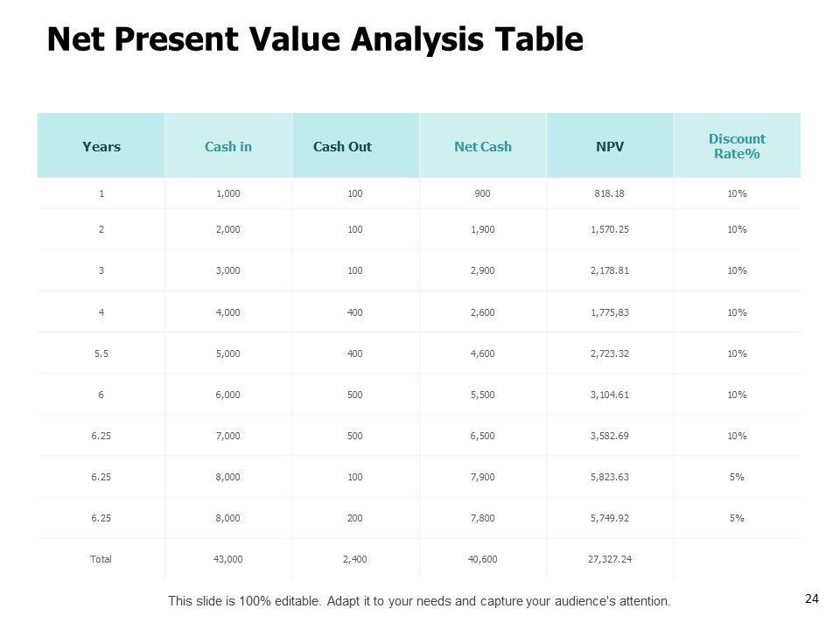Click the Net Cash value 6,500
This screenshot has height=630, width=840.
tap(483, 436)
